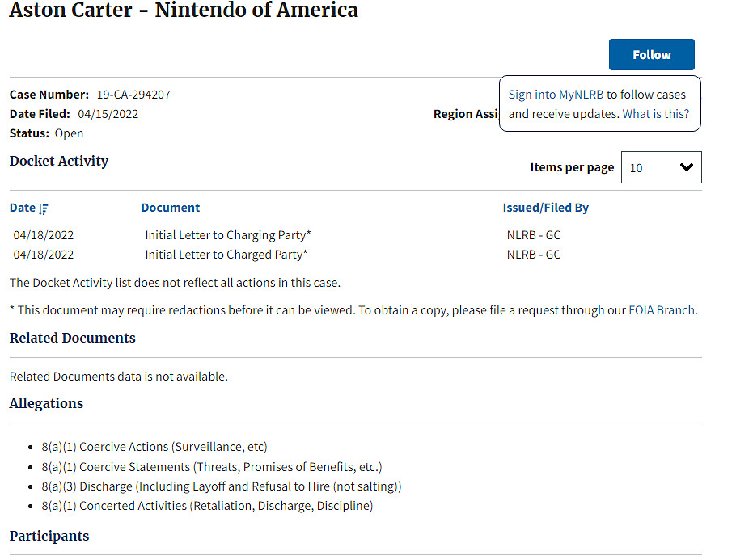This screenshot has height=560, width=736.
Task: Click the Coercive Actions (Surveillance) allegation
Action: click(x=154, y=447)
